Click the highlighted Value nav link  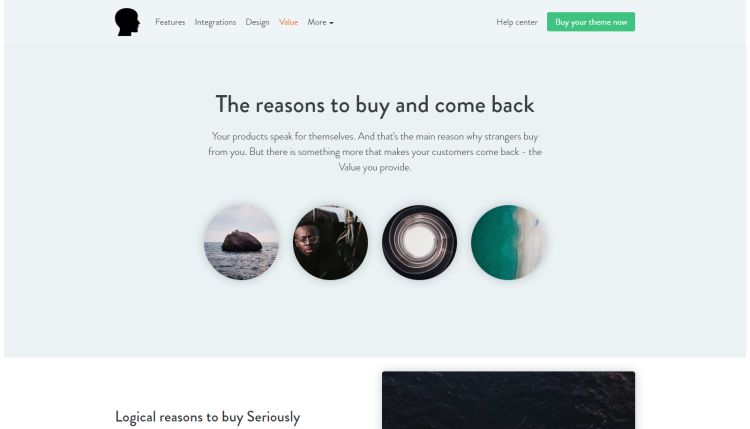[288, 22]
